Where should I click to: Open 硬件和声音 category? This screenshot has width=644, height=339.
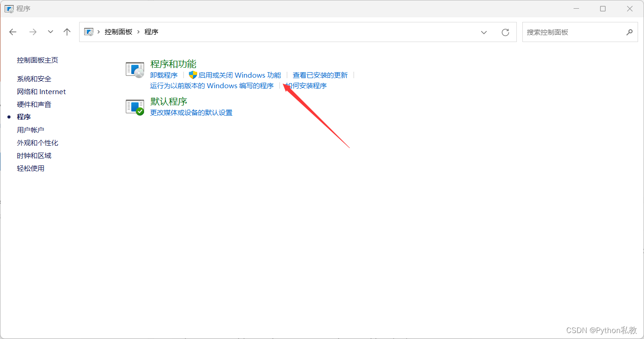point(34,105)
